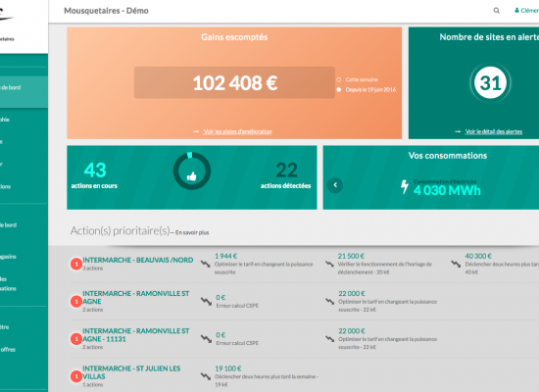Select the 'Cette semaine' radio option
The height and width of the screenshot is (392, 539).
pyautogui.click(x=339, y=79)
